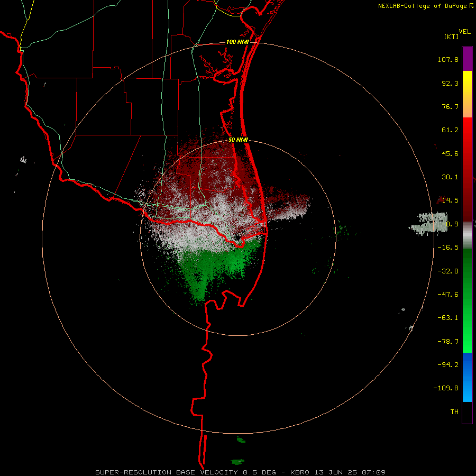Select the -94.2 scale value

point(448,364)
